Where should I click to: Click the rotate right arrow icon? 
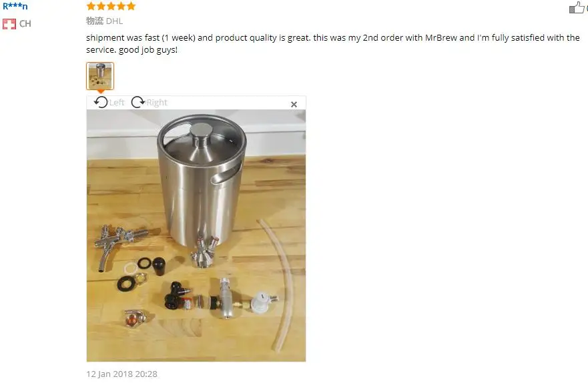(x=138, y=102)
